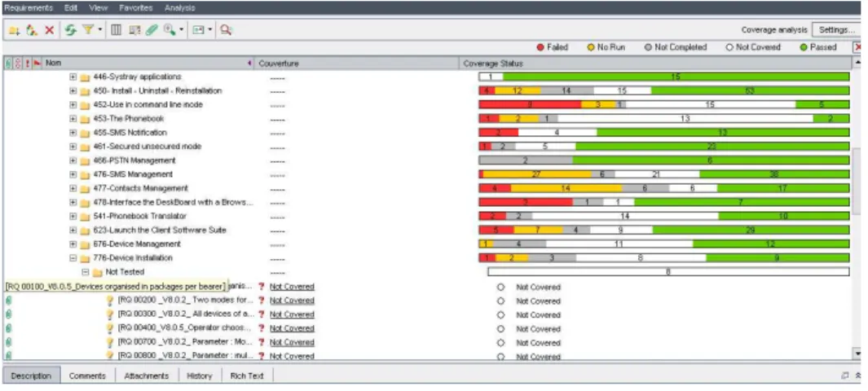The height and width of the screenshot is (391, 868).
Task: Click attachment icon beside RQ 00300 row
Action: 8,314
